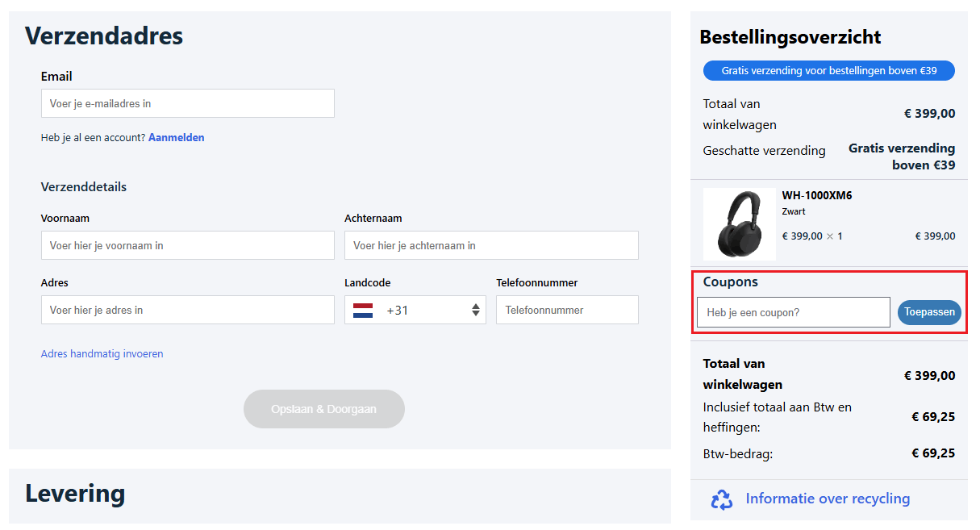Screen dimensions: 980x530
Task: Apply coupon with the Toepassen button
Action: pyautogui.click(x=929, y=312)
